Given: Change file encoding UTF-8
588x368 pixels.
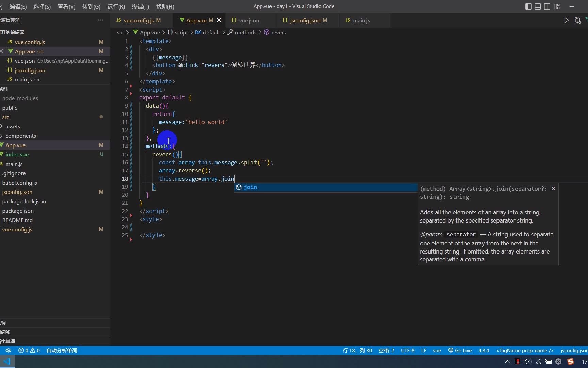Looking at the screenshot, I should [408, 350].
